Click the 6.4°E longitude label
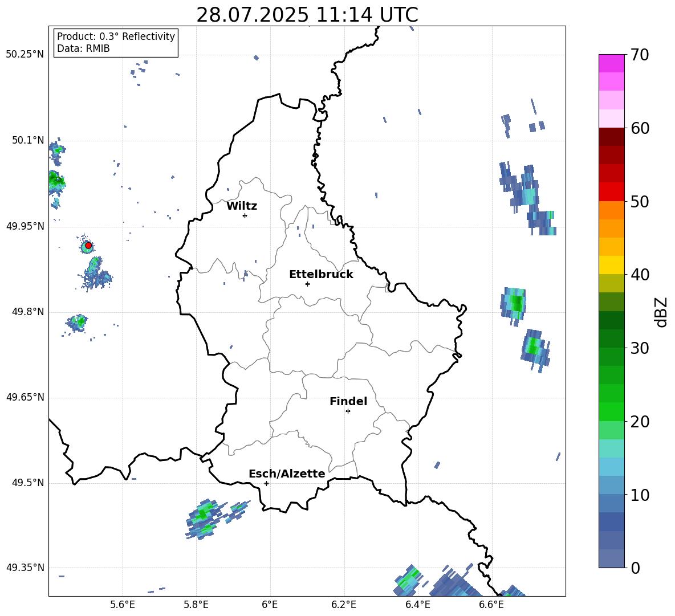The image size is (675, 616). click(x=417, y=605)
